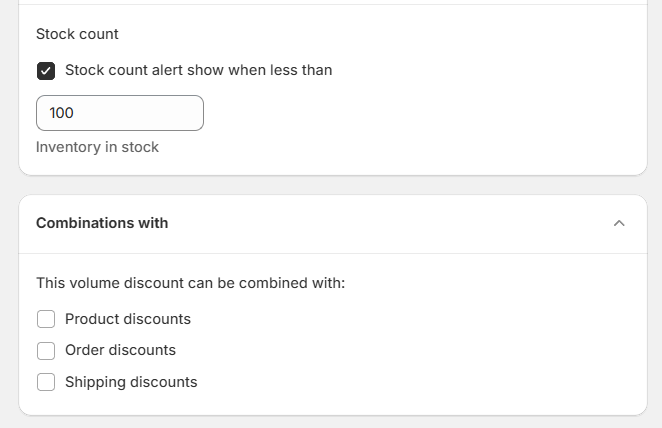
Task: Check the Shipping discounts checkbox
Action: 46,382
